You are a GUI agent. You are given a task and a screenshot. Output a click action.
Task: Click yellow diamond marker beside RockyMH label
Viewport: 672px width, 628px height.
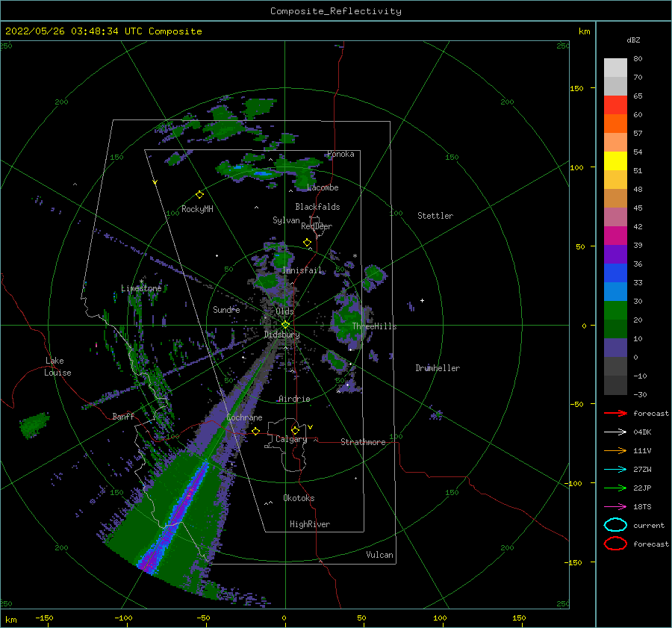pos(199,195)
